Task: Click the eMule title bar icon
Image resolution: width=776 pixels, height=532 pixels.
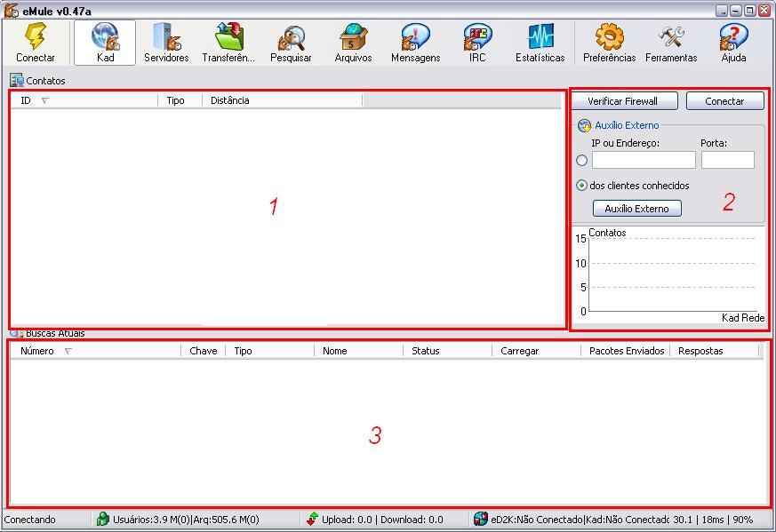Action: [12, 11]
